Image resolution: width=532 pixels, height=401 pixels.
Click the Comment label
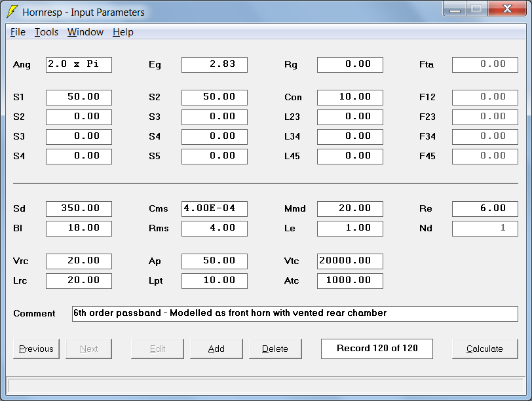[x=34, y=313]
